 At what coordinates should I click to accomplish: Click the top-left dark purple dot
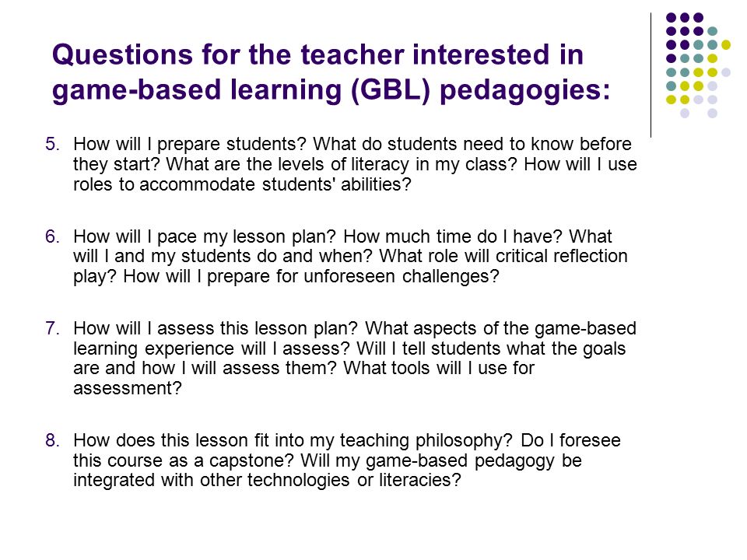pyautogui.click(x=671, y=18)
